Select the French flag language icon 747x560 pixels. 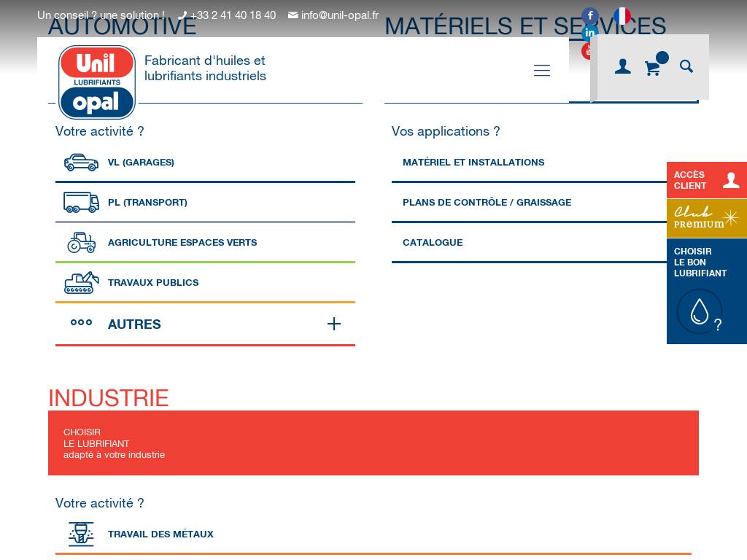coord(622,15)
